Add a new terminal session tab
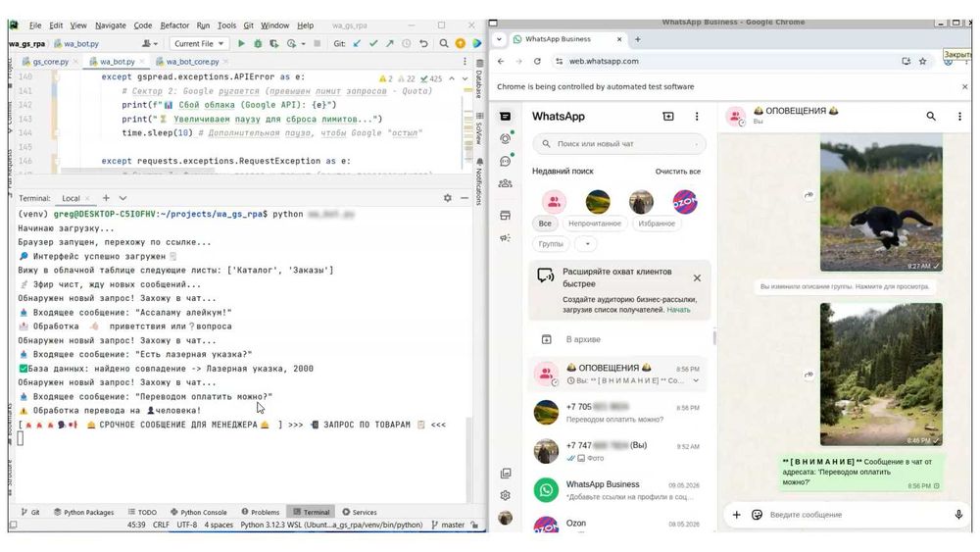Screen dimensions: 980x552 click(x=106, y=197)
